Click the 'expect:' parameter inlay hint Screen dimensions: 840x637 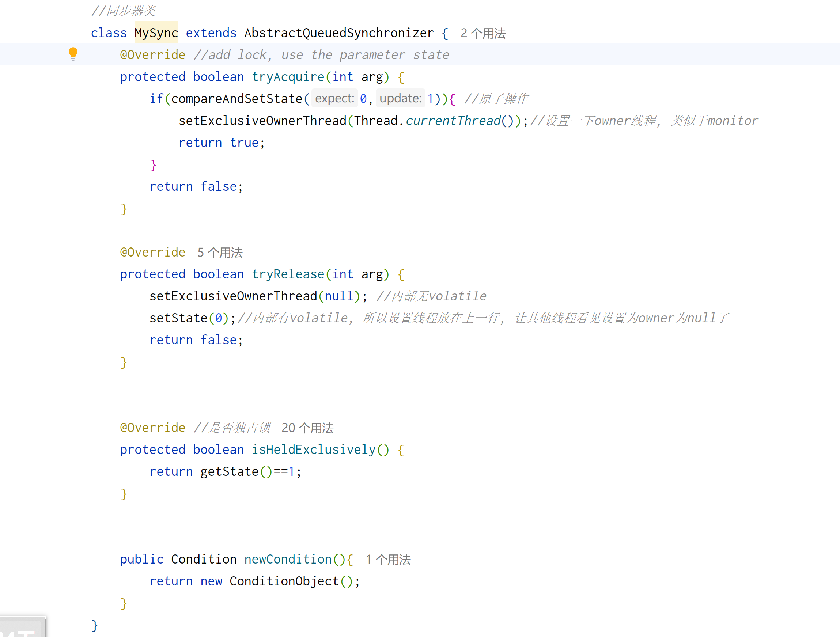click(x=334, y=99)
